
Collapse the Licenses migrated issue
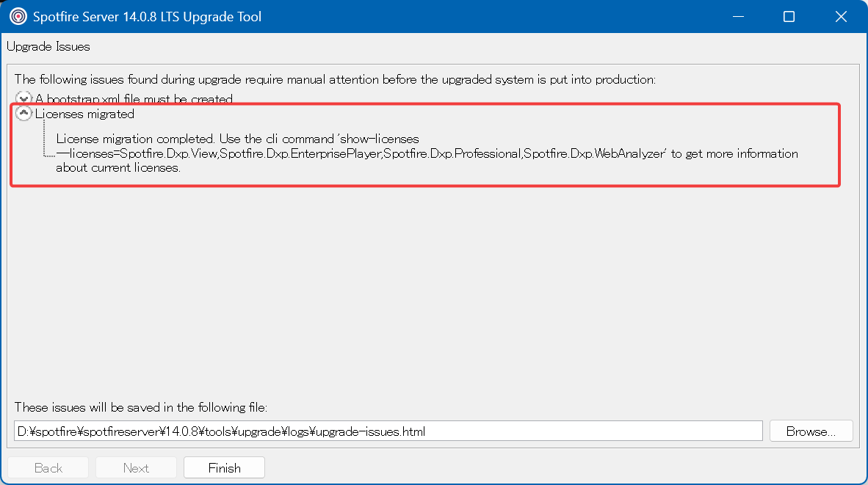pos(23,114)
